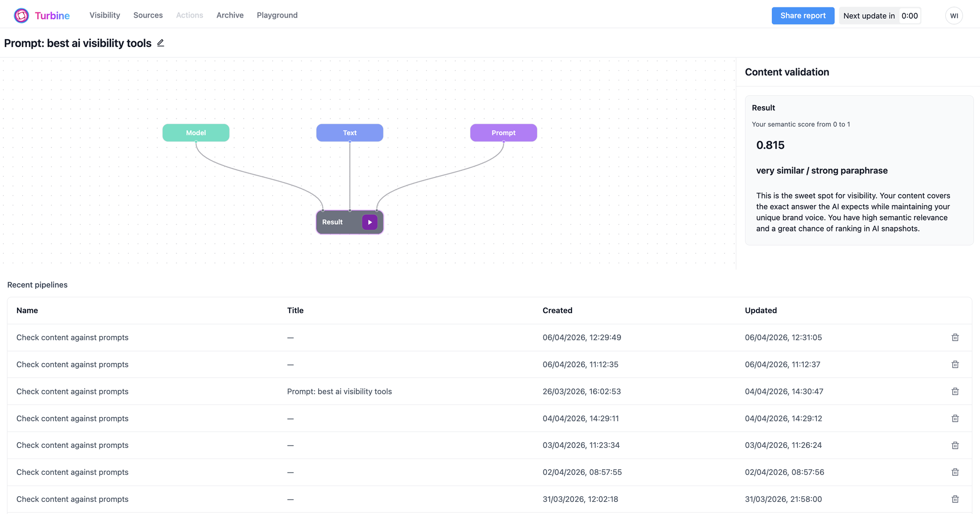
Task: Open the Visibility tab
Action: pyautogui.click(x=105, y=15)
